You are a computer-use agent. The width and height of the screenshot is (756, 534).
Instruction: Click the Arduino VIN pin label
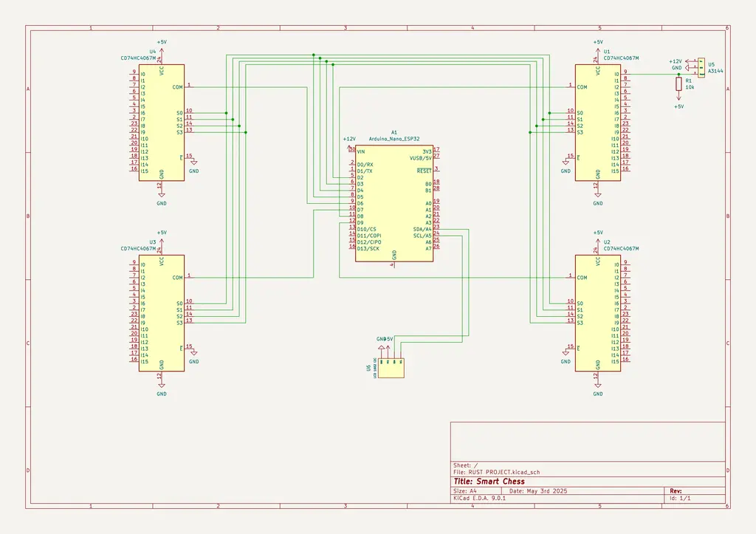point(361,151)
